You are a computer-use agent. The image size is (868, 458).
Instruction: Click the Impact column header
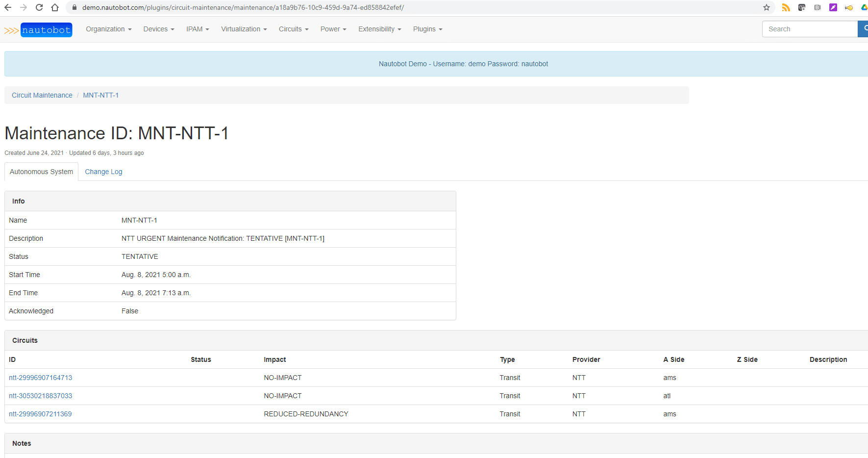point(275,359)
